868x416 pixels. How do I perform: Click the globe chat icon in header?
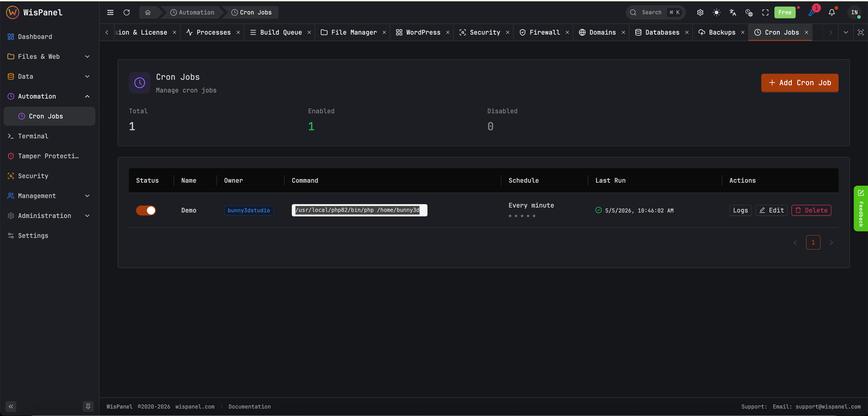click(x=749, y=12)
